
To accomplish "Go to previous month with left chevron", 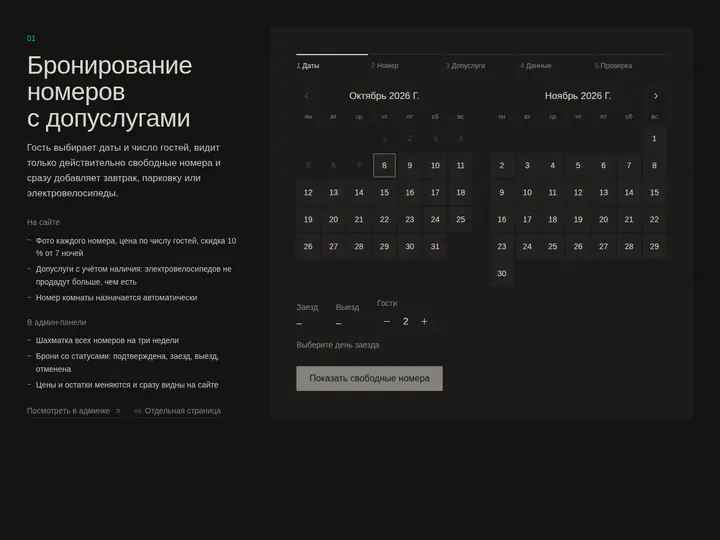I will [x=306, y=96].
